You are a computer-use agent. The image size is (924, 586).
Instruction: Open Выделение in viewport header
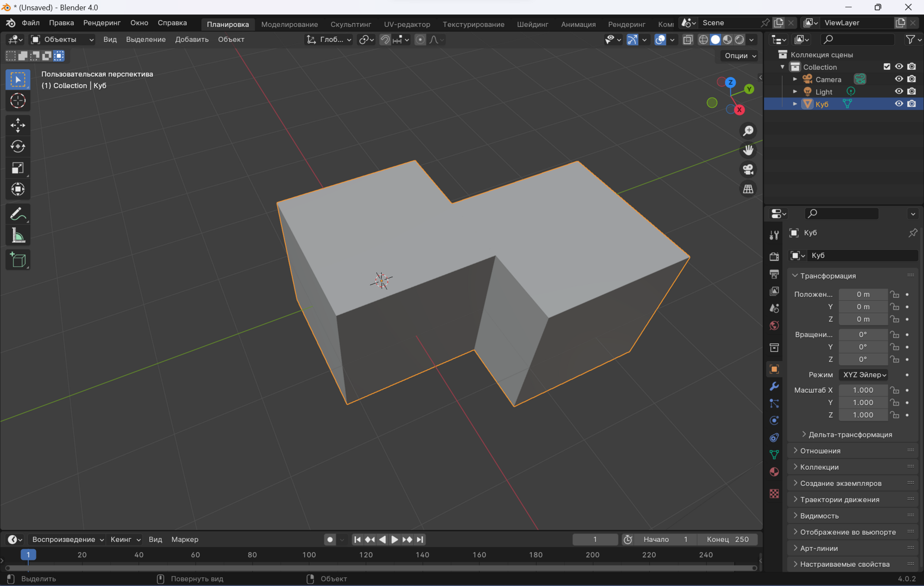[146, 39]
